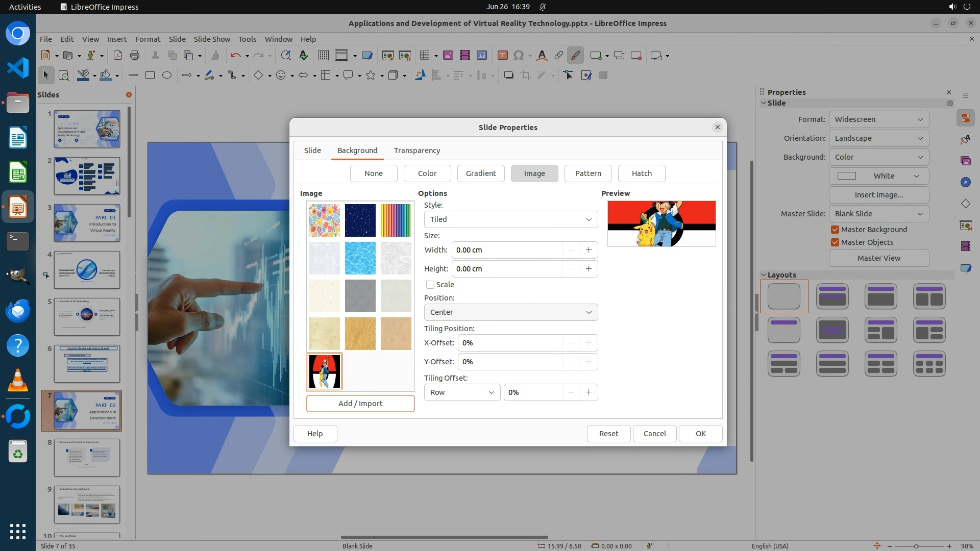Open the Gallery sidebar icon
This screenshot has width=980, height=551.
pyautogui.click(x=965, y=161)
